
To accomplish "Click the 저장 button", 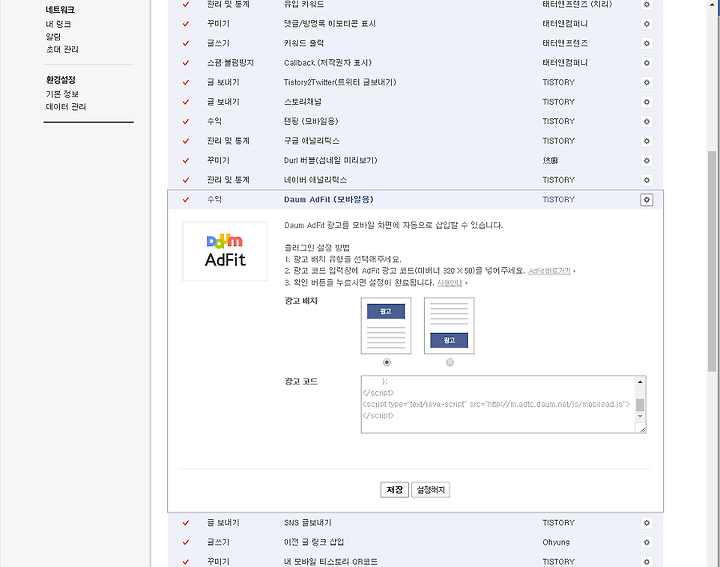I will (x=394, y=490).
